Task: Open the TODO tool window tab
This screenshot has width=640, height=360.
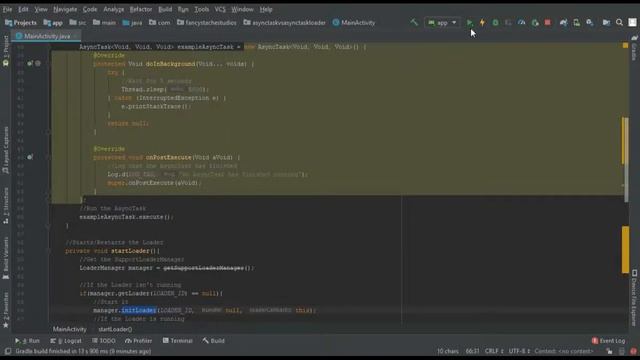Action: pyautogui.click(x=104, y=340)
